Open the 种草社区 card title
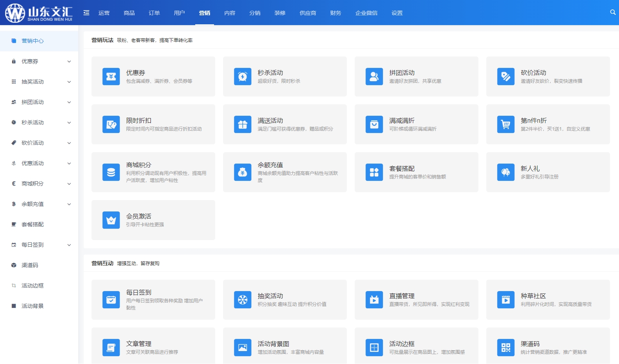 pyautogui.click(x=533, y=296)
